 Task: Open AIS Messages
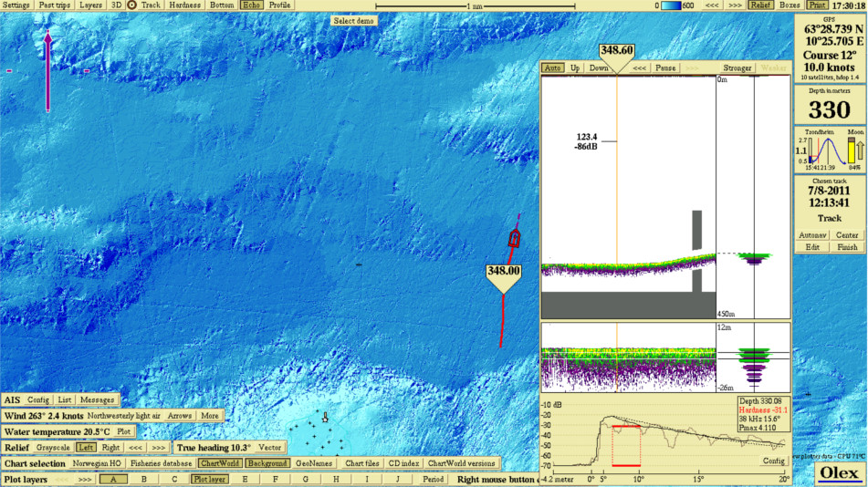click(x=97, y=399)
